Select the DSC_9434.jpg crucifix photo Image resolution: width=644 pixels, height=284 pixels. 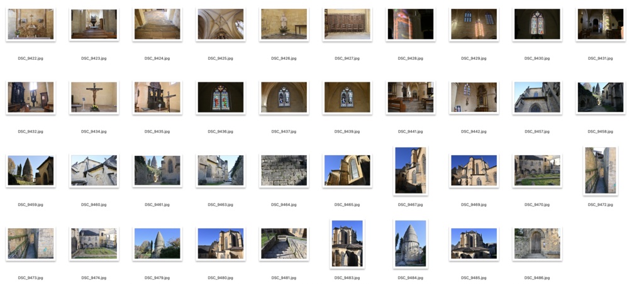(x=94, y=97)
